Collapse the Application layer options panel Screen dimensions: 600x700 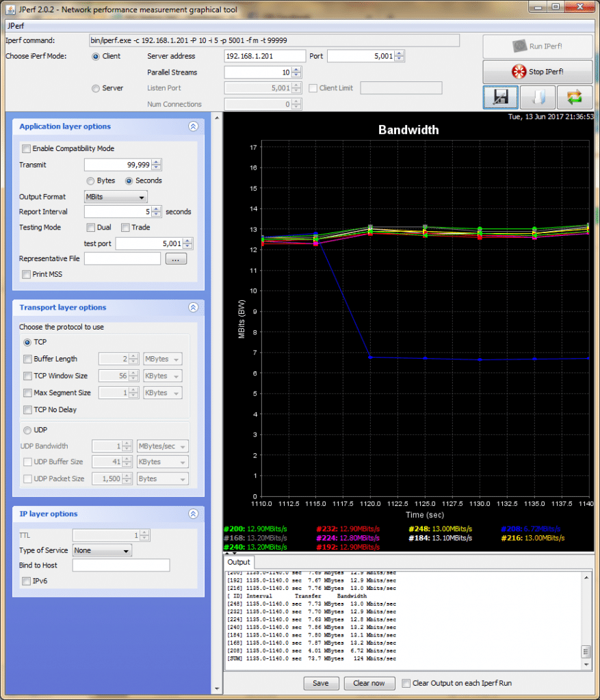pyautogui.click(x=194, y=126)
